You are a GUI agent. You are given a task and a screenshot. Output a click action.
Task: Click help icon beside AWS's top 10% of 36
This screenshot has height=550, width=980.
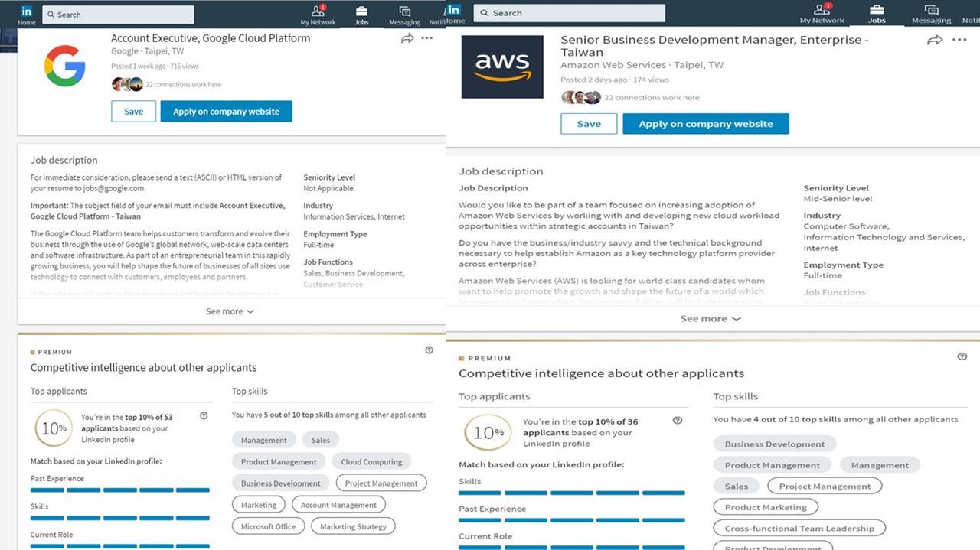pyautogui.click(x=678, y=421)
